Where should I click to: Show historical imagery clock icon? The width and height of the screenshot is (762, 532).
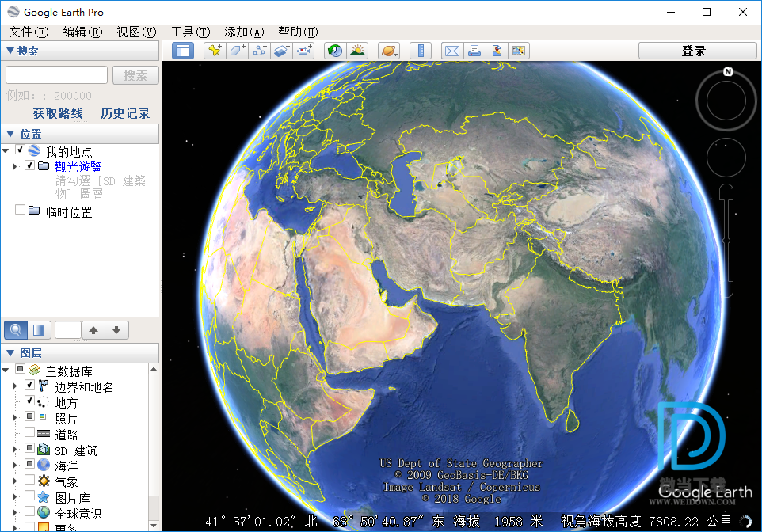(335, 51)
